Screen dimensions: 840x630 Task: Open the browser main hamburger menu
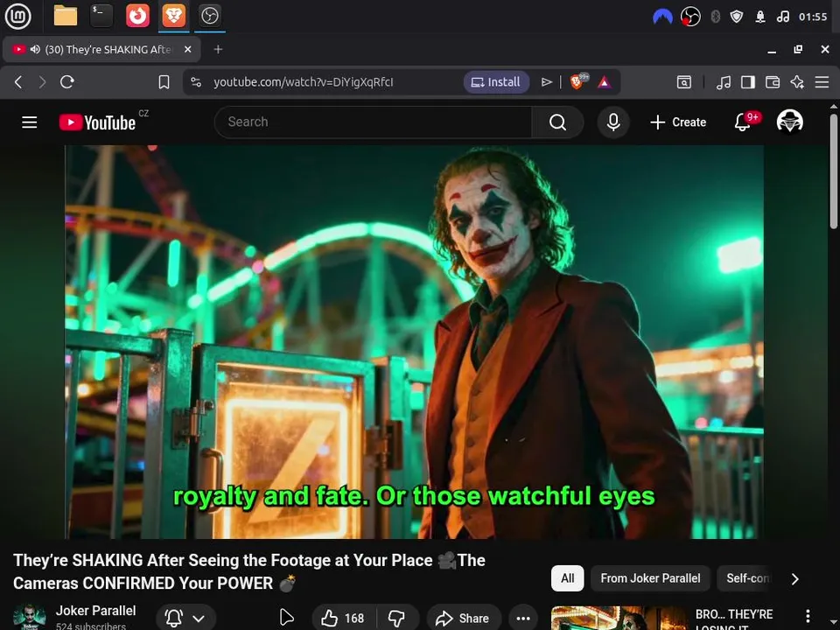[x=822, y=82]
